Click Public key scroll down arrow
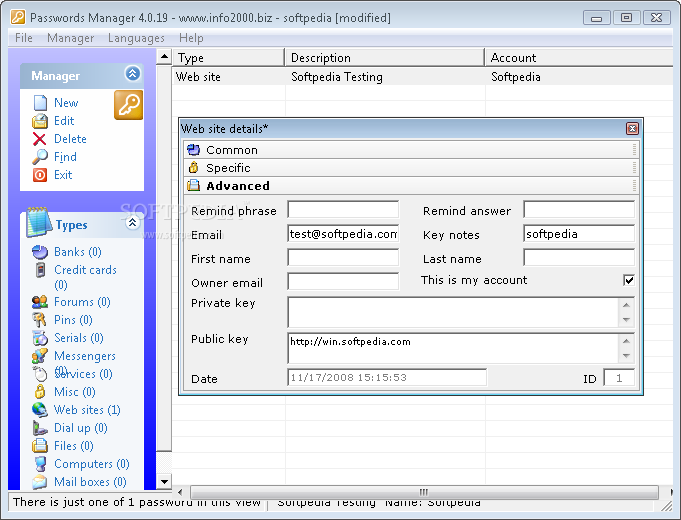This screenshot has width=681, height=520. coord(626,356)
